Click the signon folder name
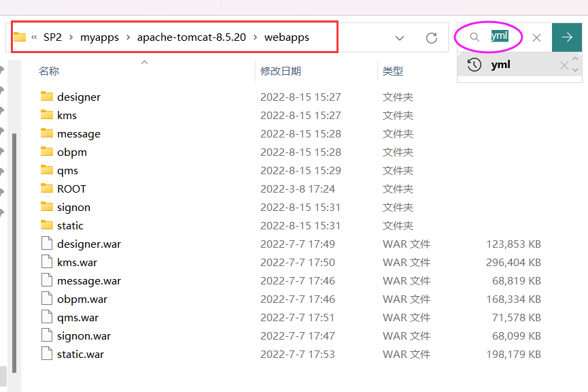 (x=73, y=208)
